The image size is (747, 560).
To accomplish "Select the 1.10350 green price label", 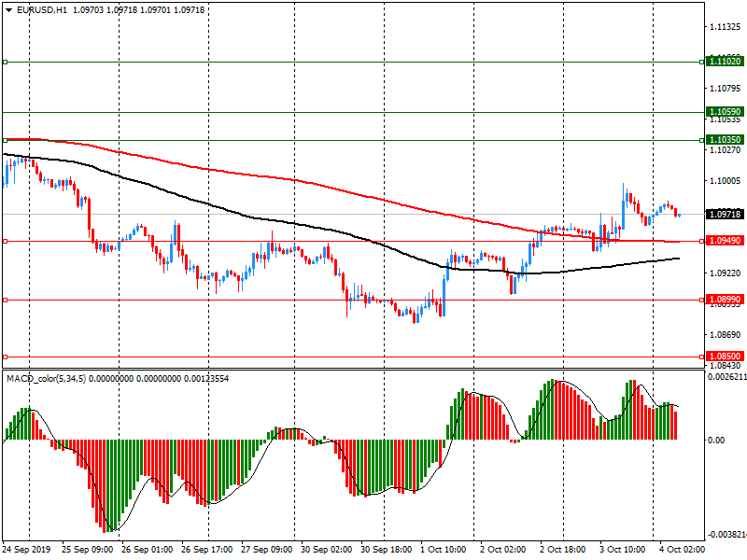I will pyautogui.click(x=725, y=140).
